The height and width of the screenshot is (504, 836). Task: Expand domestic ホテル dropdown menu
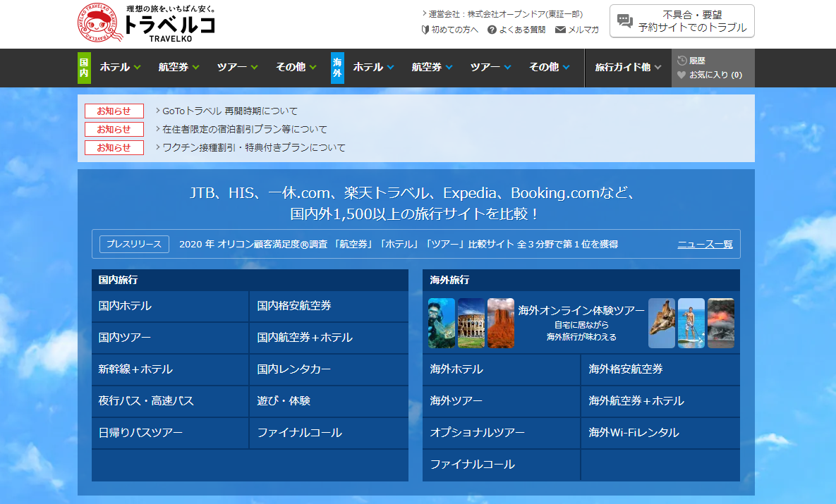click(120, 67)
